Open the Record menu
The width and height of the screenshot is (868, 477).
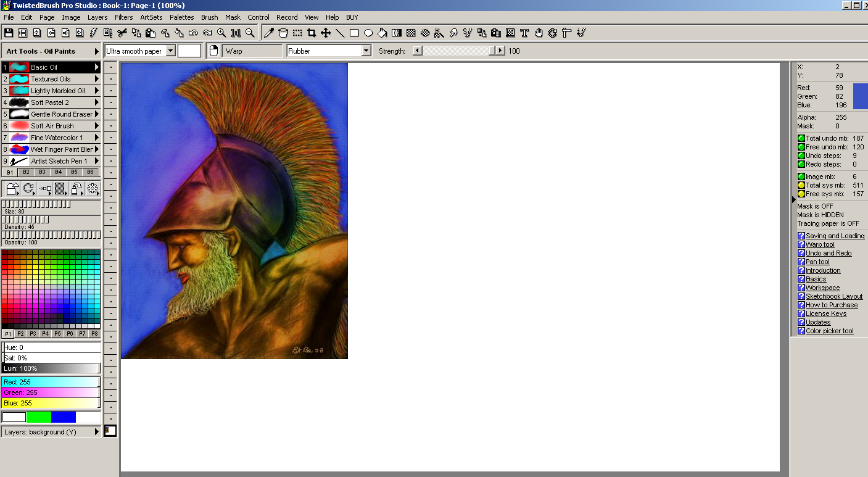point(287,17)
